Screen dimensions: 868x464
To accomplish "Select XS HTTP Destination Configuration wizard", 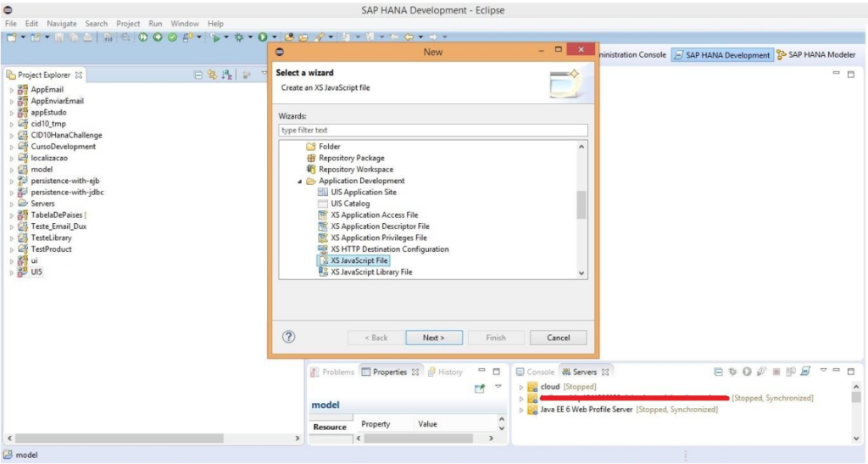I will coord(389,249).
